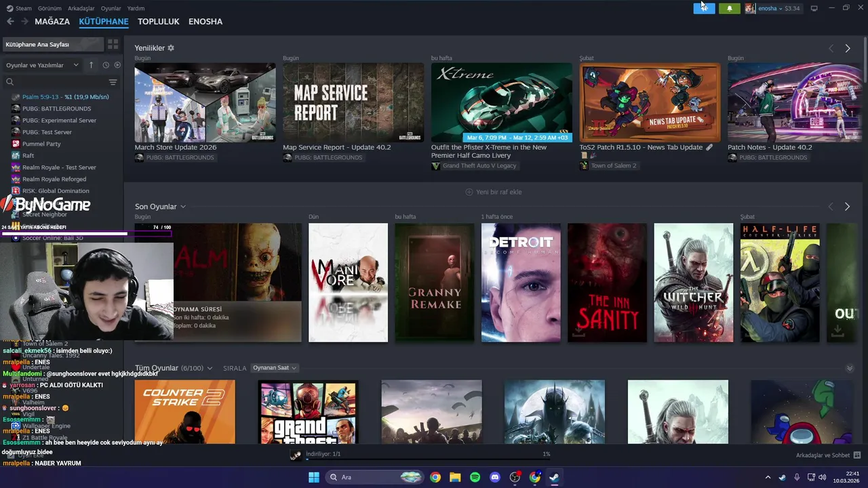Open March Store Update 2026 news
Viewport: 868px width, 488px height.
pos(205,103)
